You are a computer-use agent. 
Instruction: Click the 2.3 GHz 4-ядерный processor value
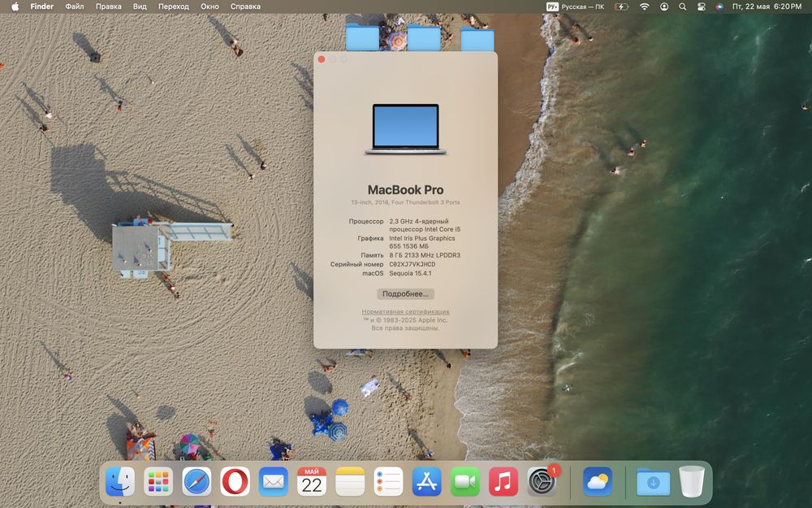tap(425, 225)
